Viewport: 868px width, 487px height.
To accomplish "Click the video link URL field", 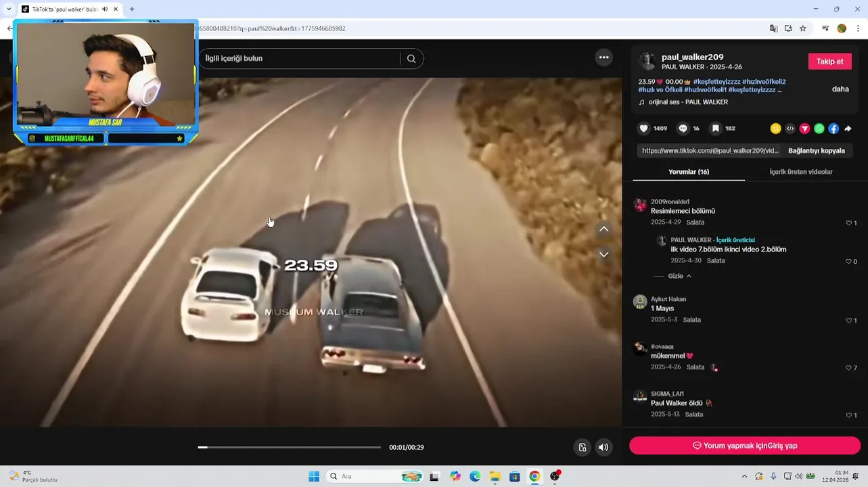I will click(x=710, y=151).
